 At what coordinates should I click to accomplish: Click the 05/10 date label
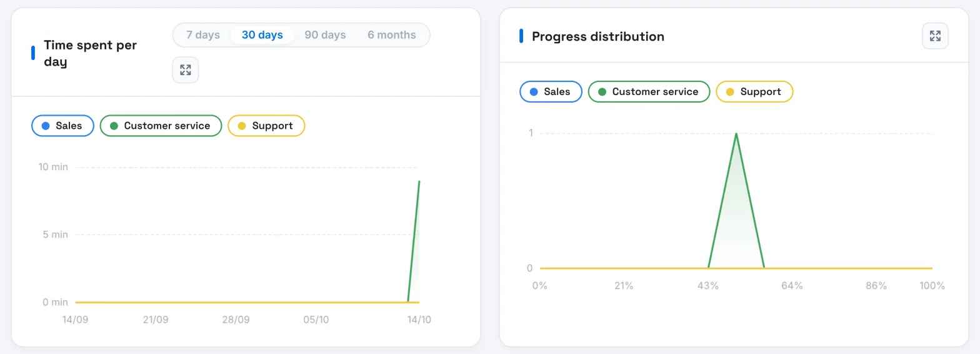tap(316, 320)
